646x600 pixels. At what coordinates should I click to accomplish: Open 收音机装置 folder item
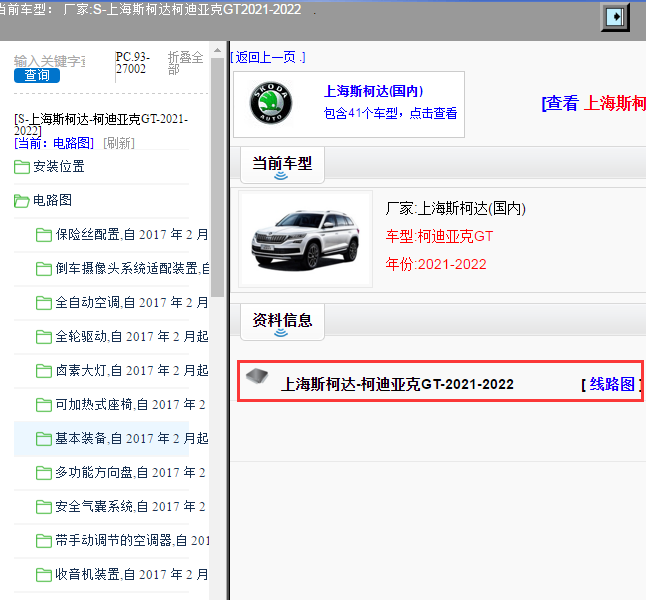132,574
